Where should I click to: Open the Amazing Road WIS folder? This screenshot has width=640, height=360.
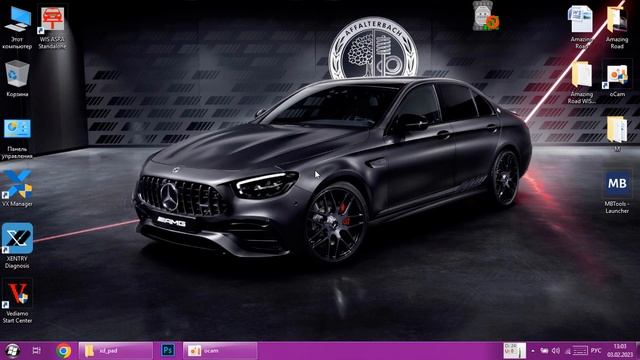point(581,82)
